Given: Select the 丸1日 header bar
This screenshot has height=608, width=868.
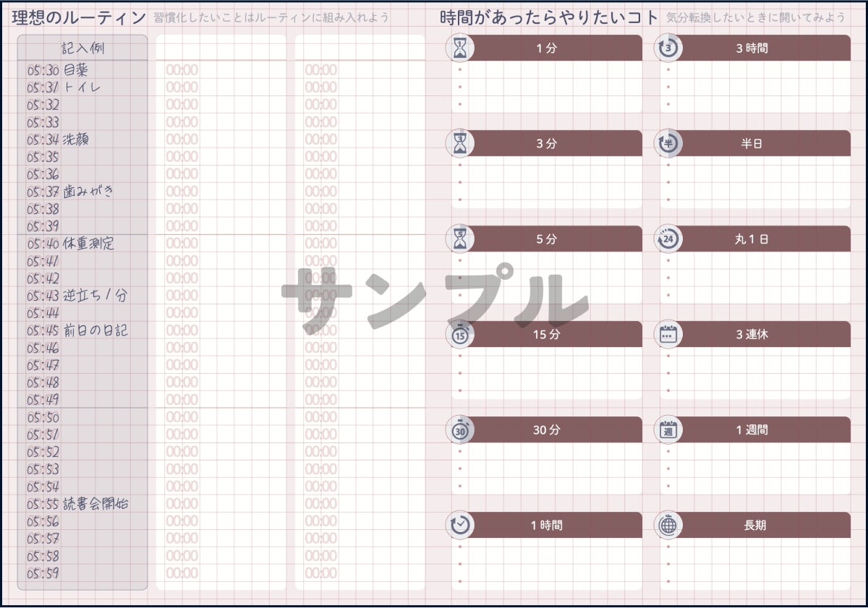Looking at the screenshot, I should pyautogui.click(x=755, y=239).
